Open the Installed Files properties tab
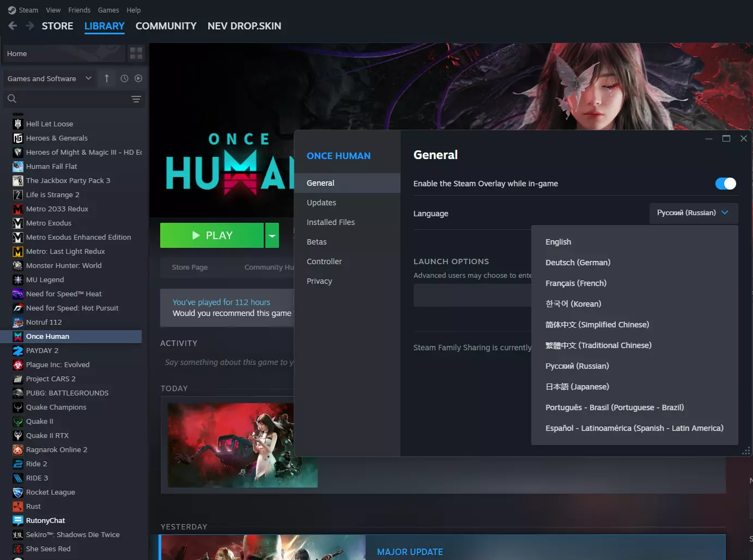The height and width of the screenshot is (560, 753). (347, 222)
